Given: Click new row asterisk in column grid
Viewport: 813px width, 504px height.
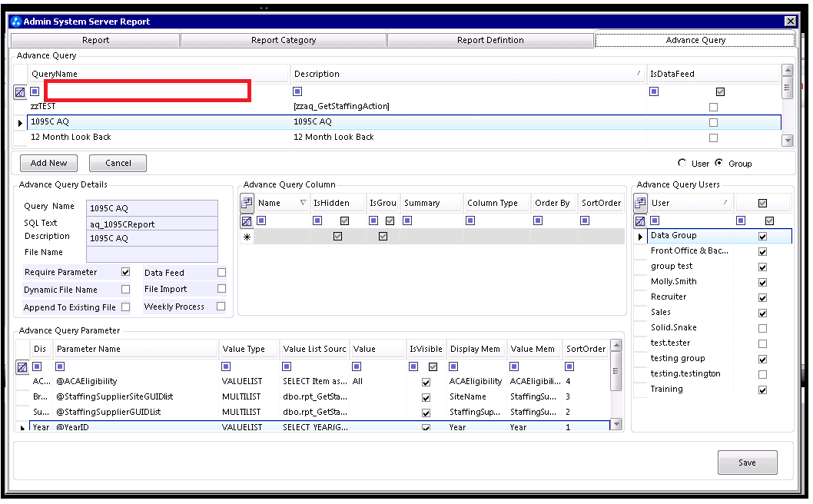Looking at the screenshot, I should pos(247,237).
